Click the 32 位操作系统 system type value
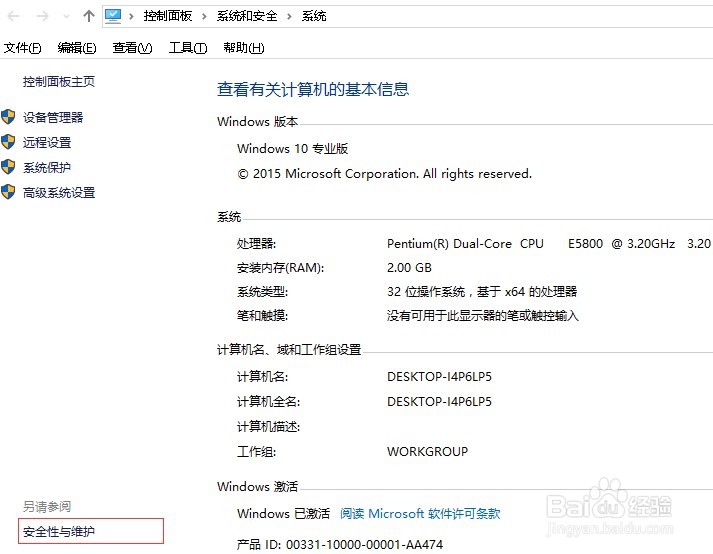 tap(482, 292)
